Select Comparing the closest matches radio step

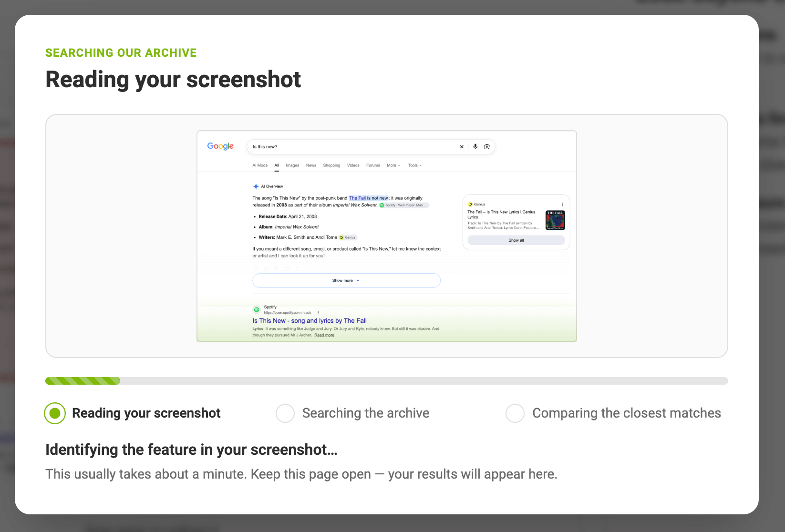click(x=515, y=413)
